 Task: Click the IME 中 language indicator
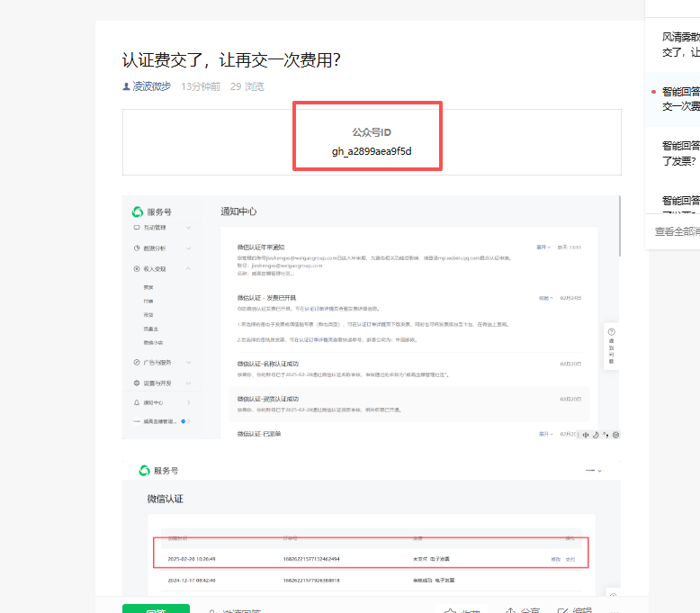pyautogui.click(x=586, y=435)
